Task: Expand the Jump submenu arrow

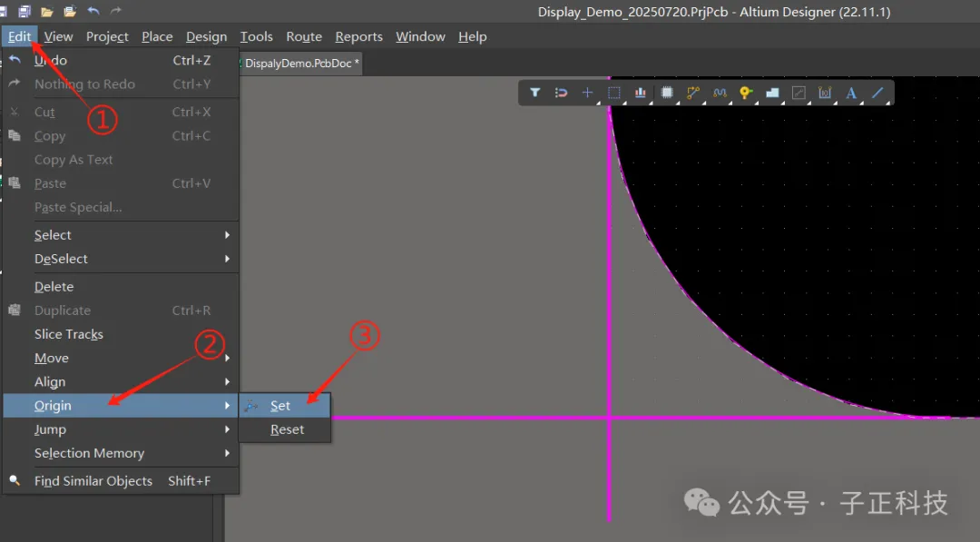Action: (228, 429)
